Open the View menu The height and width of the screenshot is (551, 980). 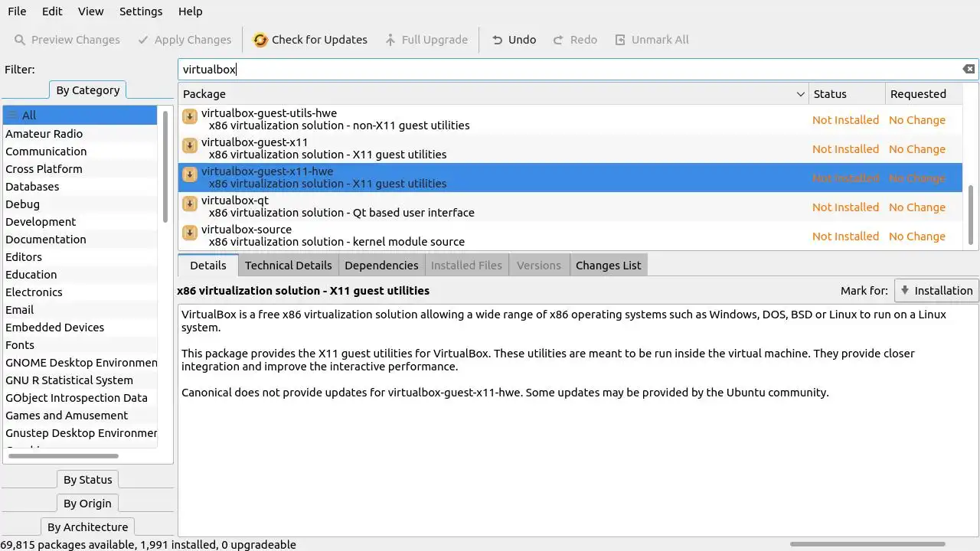pos(90,11)
